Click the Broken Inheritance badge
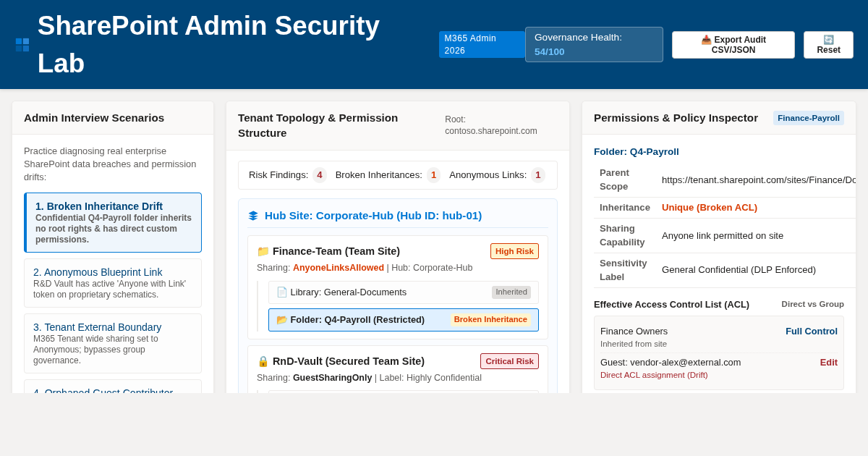 490,320
